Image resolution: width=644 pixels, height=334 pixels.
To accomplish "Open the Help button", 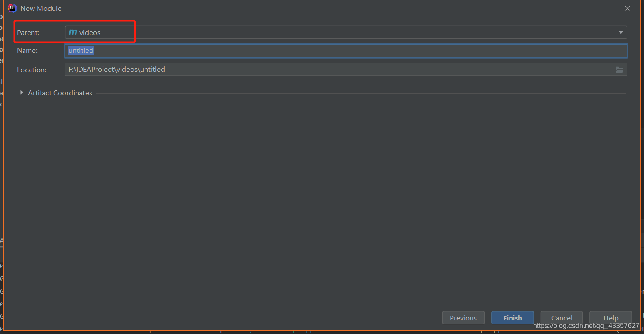I will tap(611, 318).
